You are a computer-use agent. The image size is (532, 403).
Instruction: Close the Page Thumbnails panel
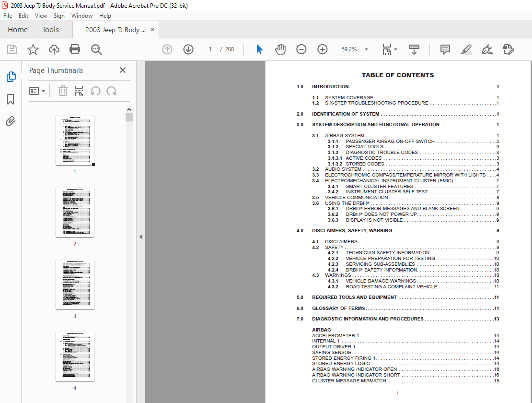pos(123,70)
